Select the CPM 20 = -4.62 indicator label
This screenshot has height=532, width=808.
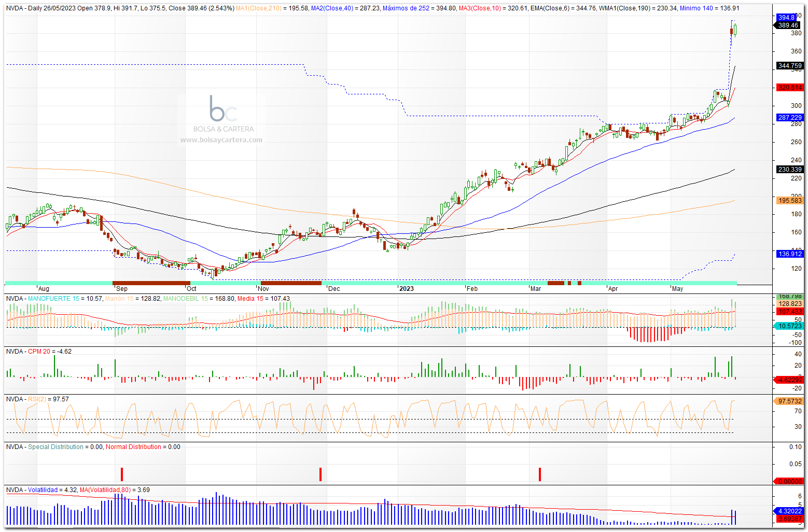pyautogui.click(x=50, y=352)
